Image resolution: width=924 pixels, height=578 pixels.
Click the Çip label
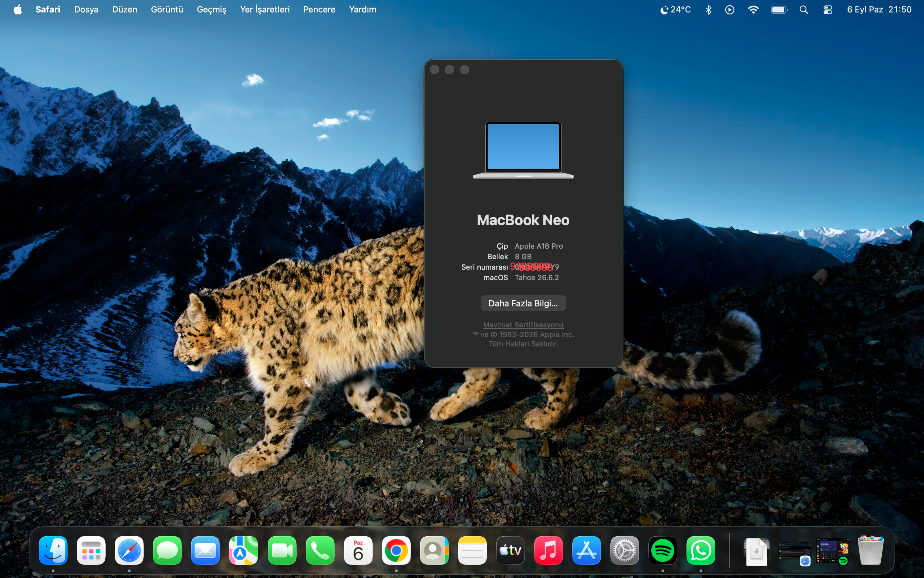click(x=502, y=246)
